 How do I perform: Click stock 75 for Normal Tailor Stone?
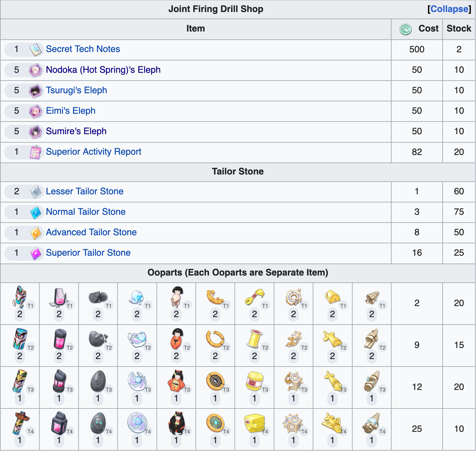(x=459, y=212)
